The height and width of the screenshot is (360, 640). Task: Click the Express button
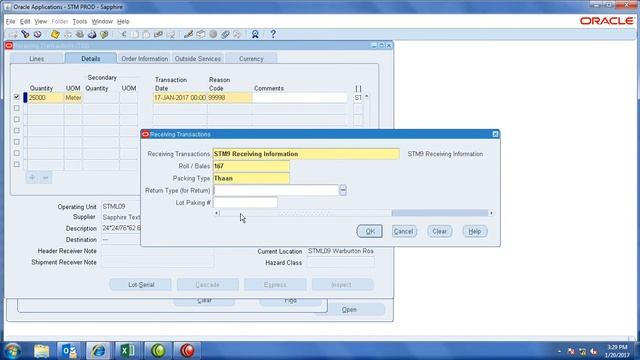275,284
